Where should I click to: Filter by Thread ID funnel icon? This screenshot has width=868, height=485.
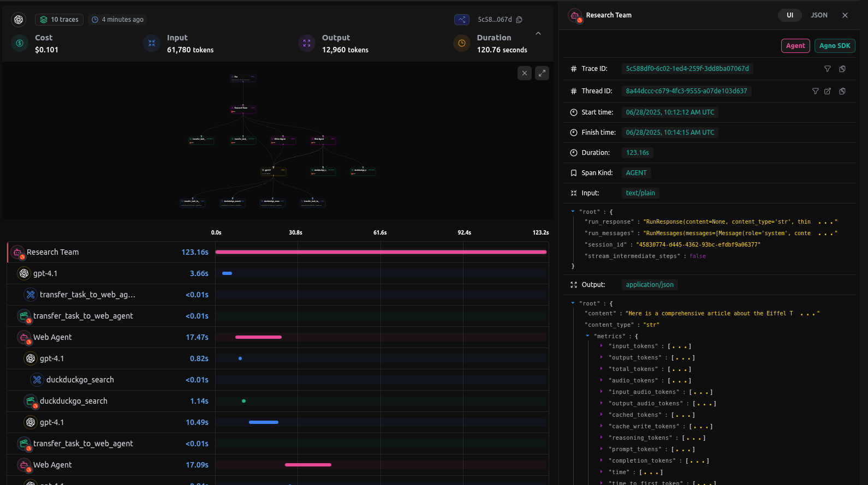pyautogui.click(x=816, y=91)
